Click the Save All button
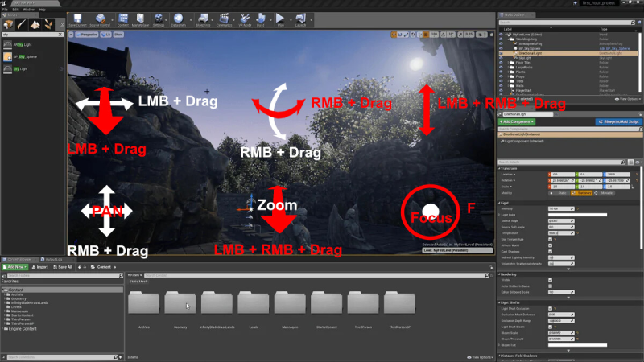The height and width of the screenshot is (362, 644). pyautogui.click(x=63, y=267)
